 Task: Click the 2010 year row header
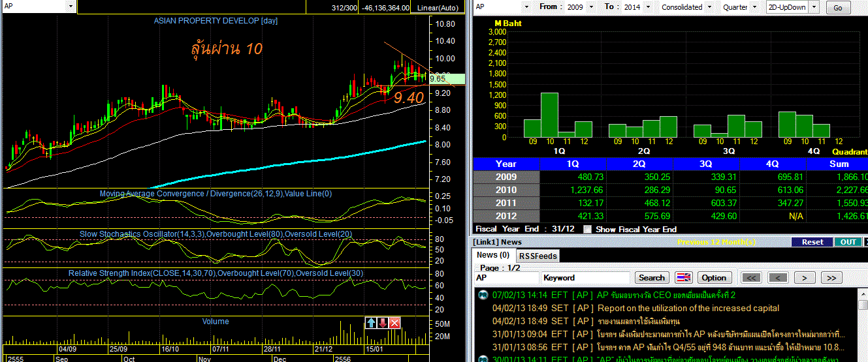pyautogui.click(x=506, y=190)
